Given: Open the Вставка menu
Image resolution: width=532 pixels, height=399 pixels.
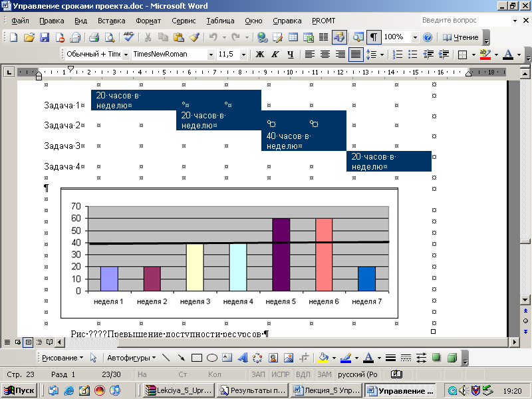Looking at the screenshot, I should click(x=111, y=21).
